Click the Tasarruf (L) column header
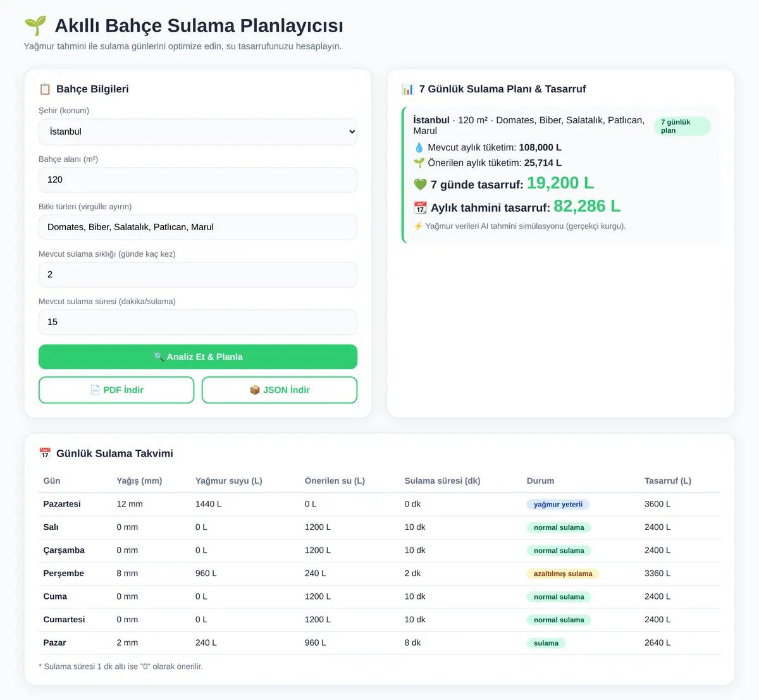 click(668, 481)
